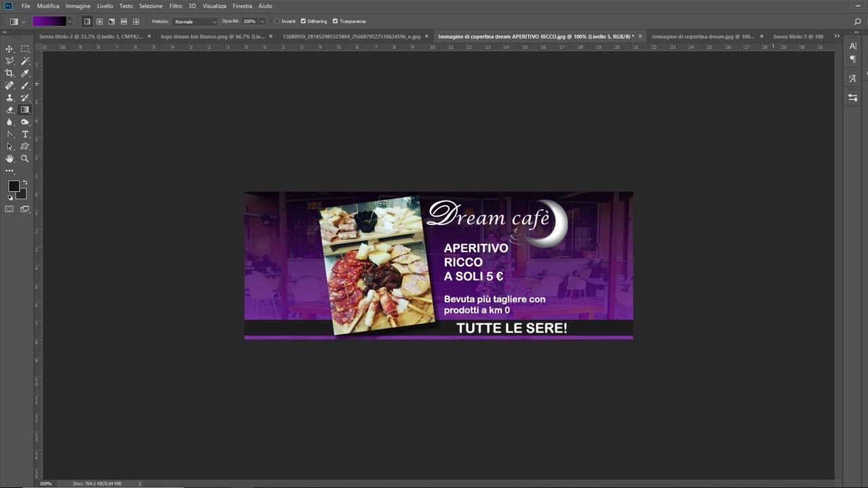Screen dimensions: 868x488
Task: Select the Zoom tool
Action: (25, 159)
